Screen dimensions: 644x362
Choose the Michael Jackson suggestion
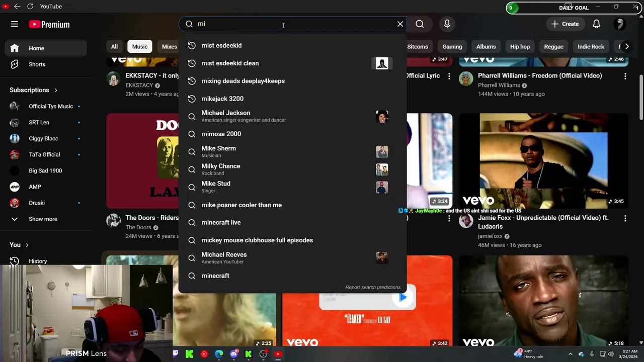click(292, 116)
